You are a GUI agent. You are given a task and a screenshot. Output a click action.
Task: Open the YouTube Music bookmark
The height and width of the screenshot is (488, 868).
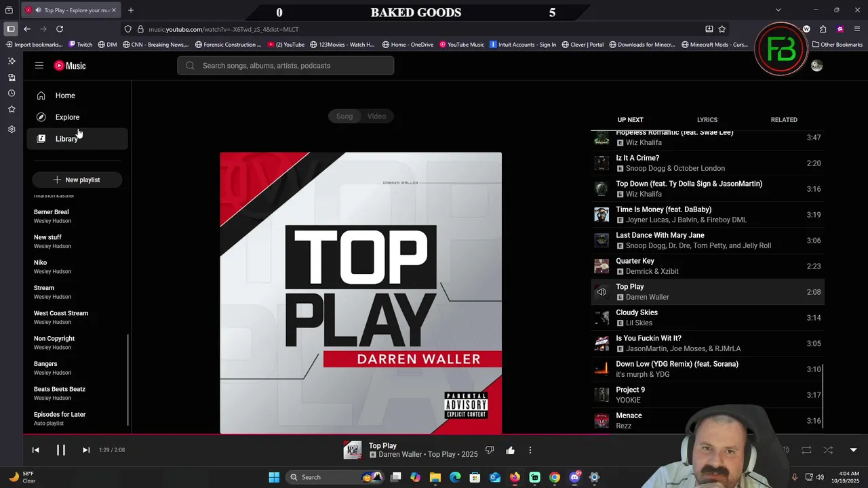pyautogui.click(x=462, y=45)
